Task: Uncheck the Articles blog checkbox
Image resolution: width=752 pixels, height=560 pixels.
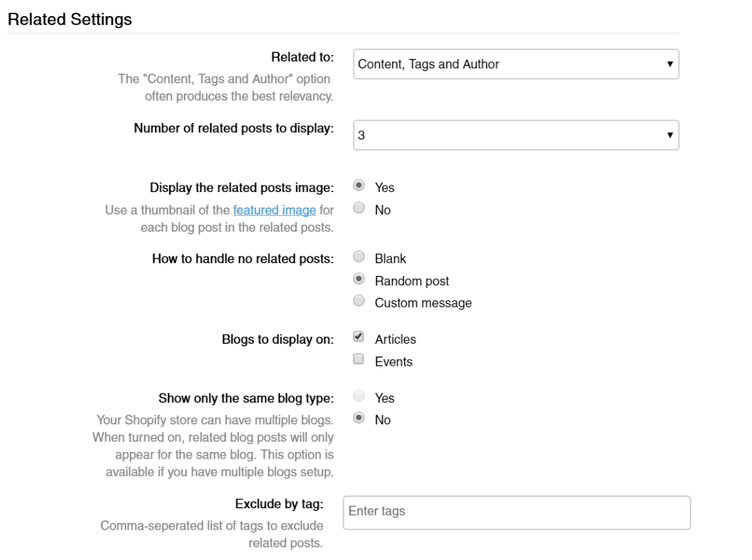Action: click(359, 337)
